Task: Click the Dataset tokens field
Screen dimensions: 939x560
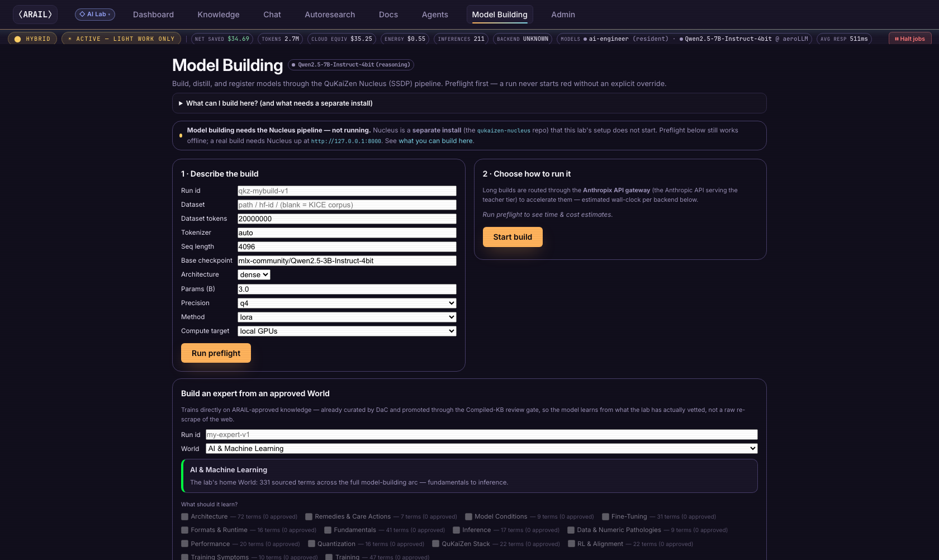Action: (x=347, y=219)
